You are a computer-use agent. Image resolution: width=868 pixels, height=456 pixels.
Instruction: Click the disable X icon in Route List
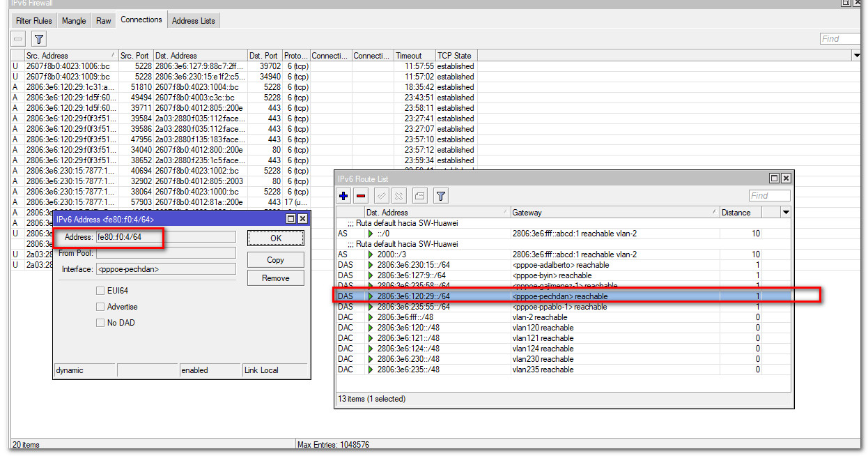point(399,196)
